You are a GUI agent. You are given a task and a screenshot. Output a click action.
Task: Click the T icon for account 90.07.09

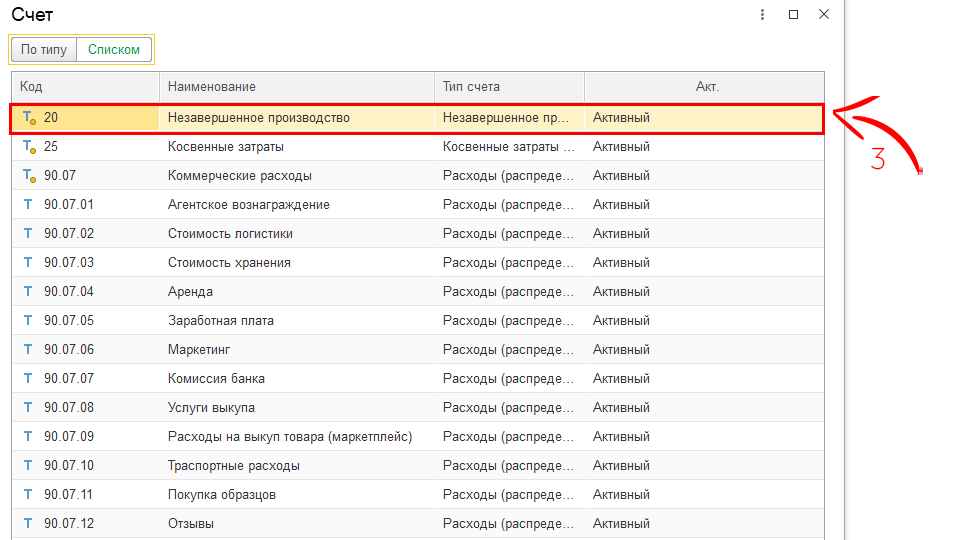(x=28, y=437)
